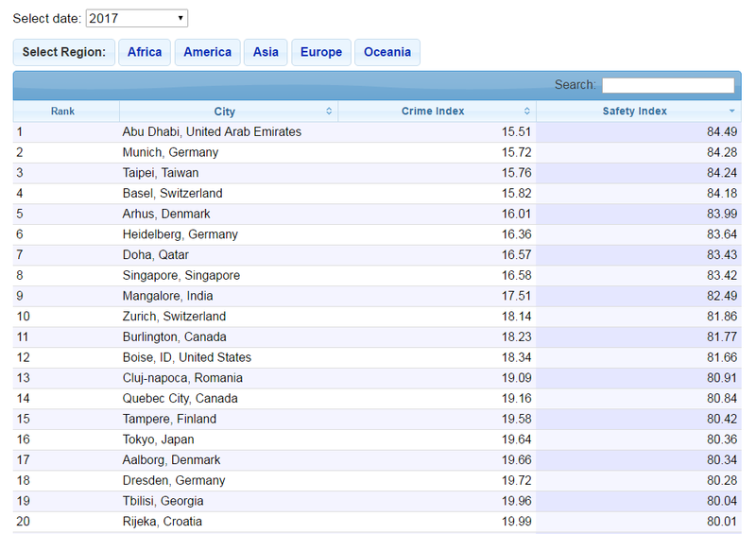The width and height of the screenshot is (756, 534).
Task: Sort the table by Rank column header
Action: [63, 112]
